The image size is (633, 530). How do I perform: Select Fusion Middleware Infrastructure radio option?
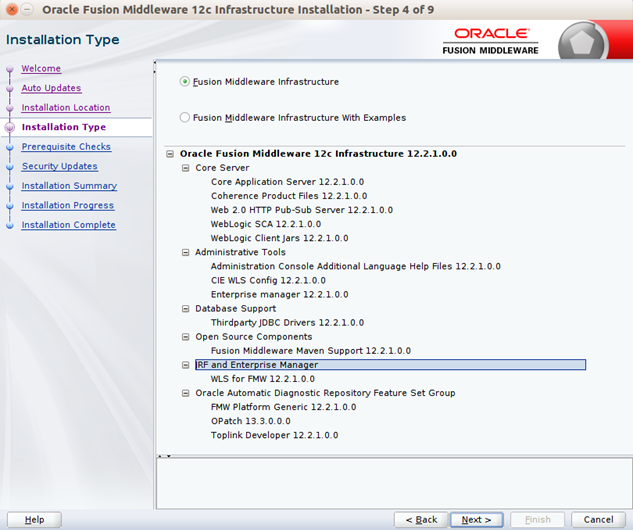coord(184,82)
